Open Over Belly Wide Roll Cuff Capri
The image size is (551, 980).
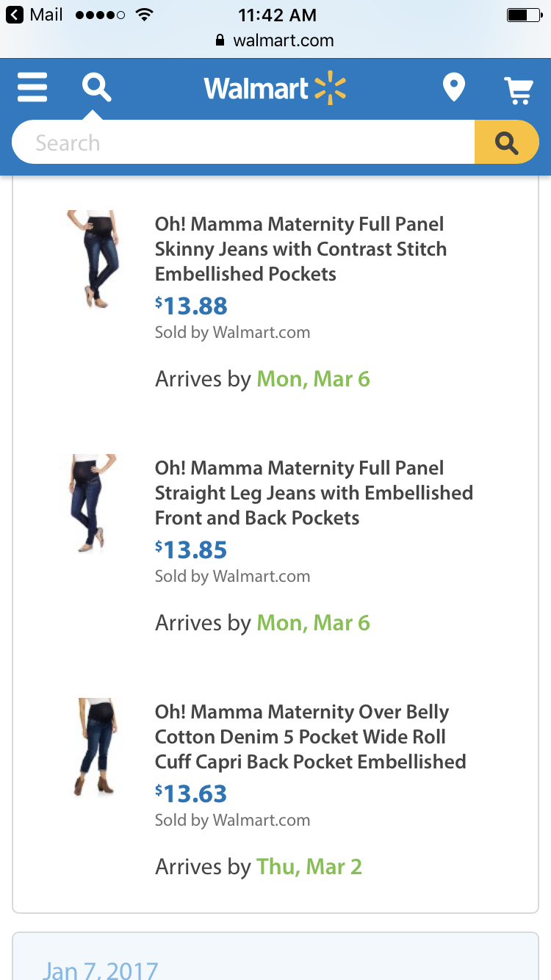(x=310, y=737)
